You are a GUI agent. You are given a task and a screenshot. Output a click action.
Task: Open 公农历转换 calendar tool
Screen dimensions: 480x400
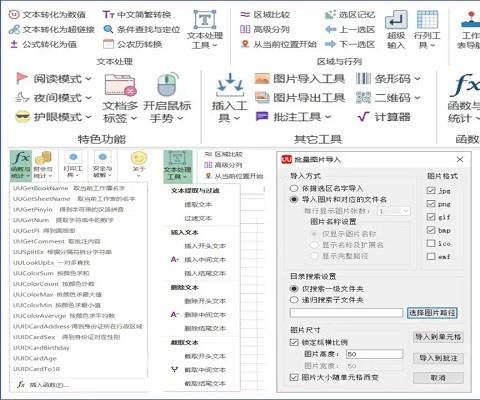pyautogui.click(x=132, y=44)
